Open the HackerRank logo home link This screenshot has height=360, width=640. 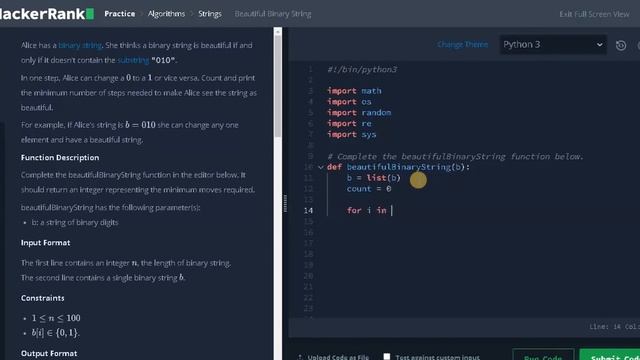pyautogui.click(x=47, y=14)
